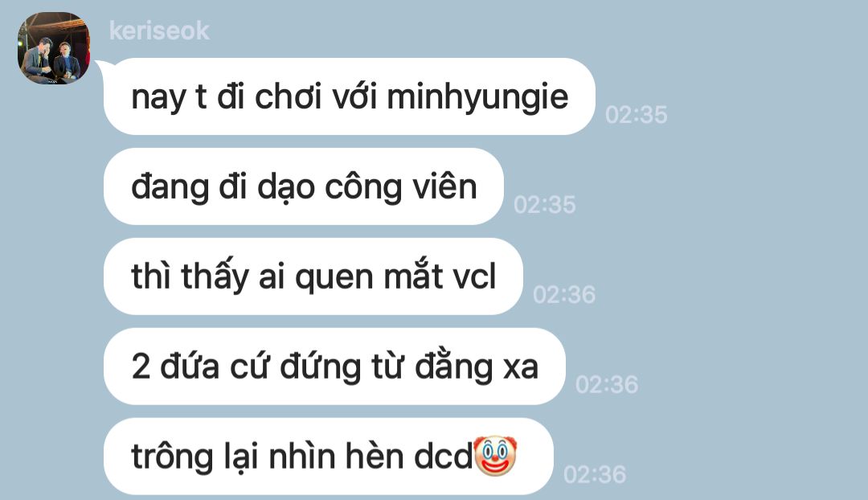Click the 02:35 timestamp beside the minhyungie message
The width and height of the screenshot is (868, 500).
636,115
